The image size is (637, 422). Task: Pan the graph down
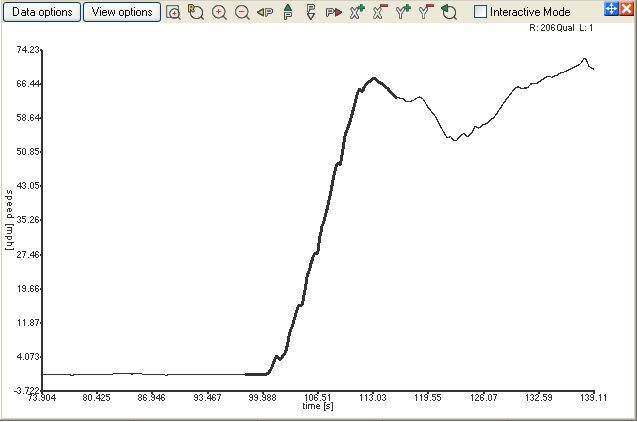tap(310, 13)
